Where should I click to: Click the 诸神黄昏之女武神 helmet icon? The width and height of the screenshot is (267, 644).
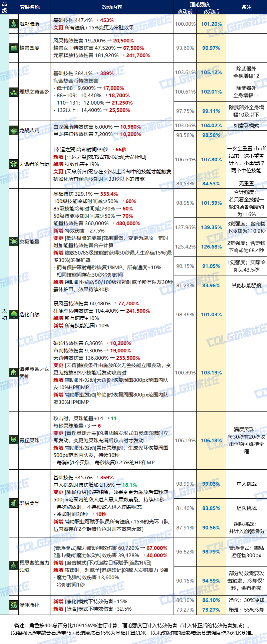pos(14,372)
